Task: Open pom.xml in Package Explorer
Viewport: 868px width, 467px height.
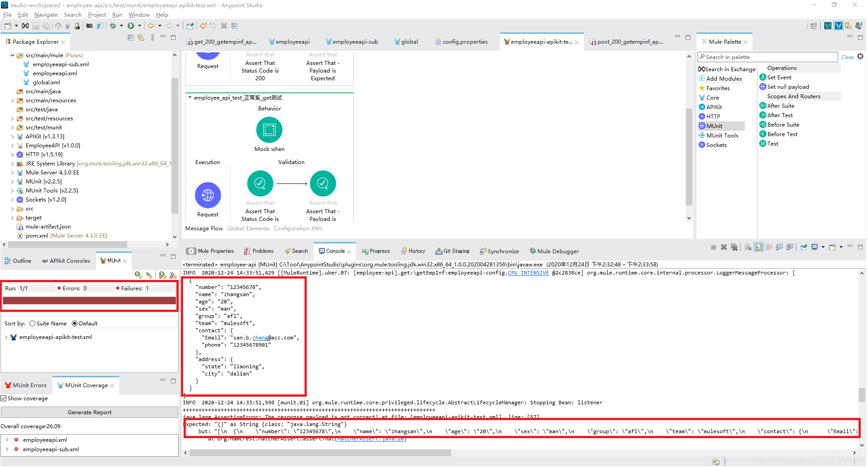Action: pos(62,236)
